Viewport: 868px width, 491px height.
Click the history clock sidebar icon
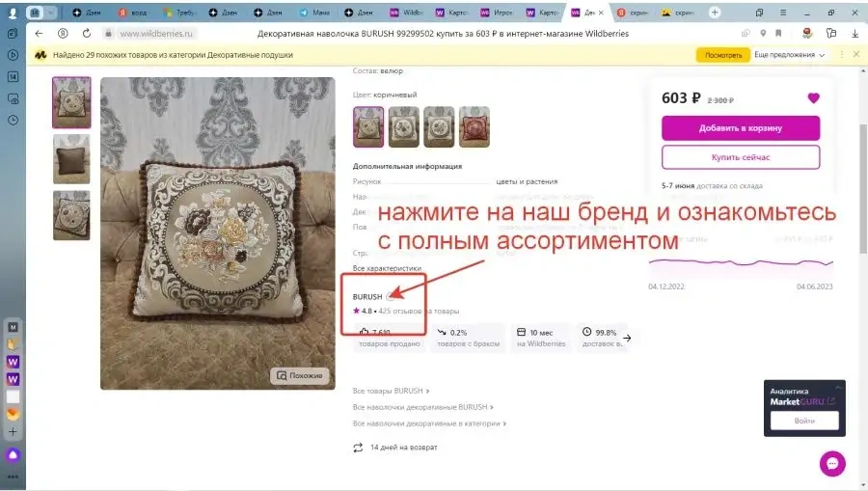click(x=13, y=121)
